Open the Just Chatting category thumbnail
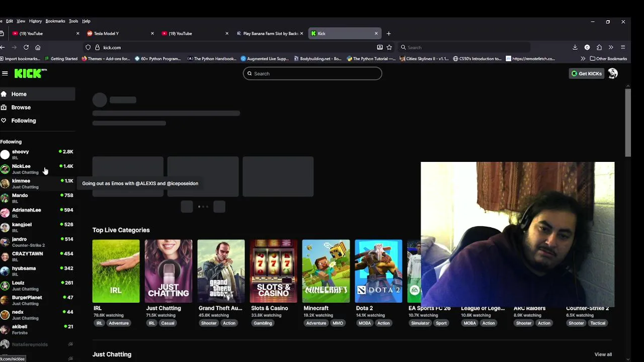644x362 pixels. point(168,271)
